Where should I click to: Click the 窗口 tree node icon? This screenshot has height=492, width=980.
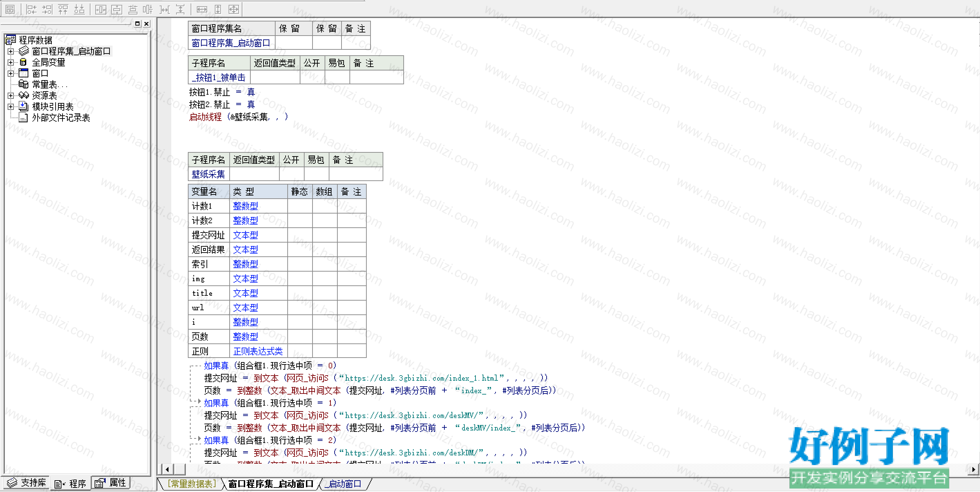(x=23, y=73)
